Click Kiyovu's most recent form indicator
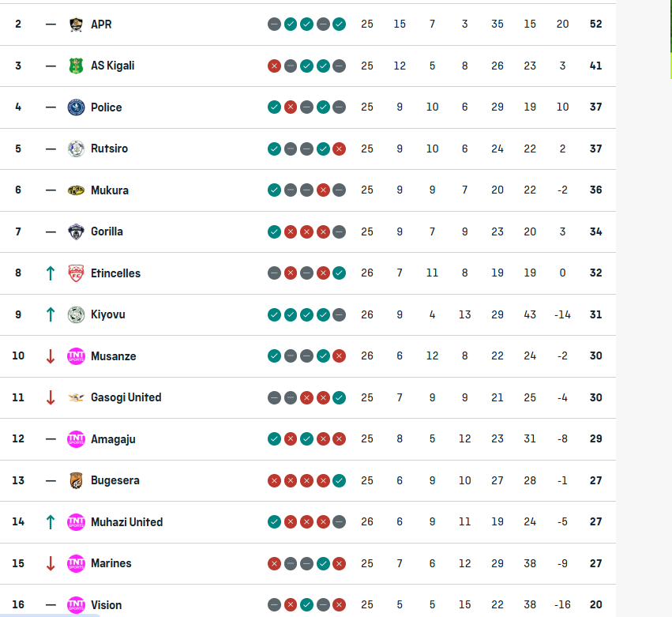The height and width of the screenshot is (617, 672). (340, 314)
